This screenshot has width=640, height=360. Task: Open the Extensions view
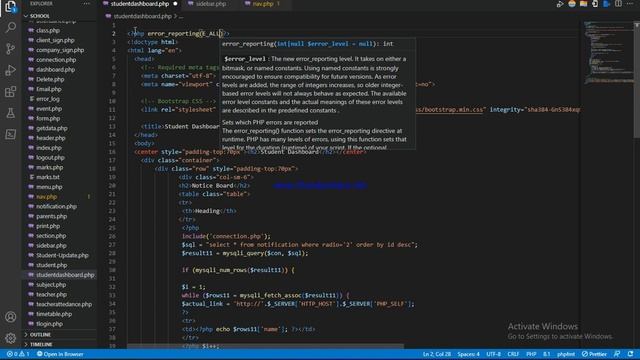click(11, 91)
